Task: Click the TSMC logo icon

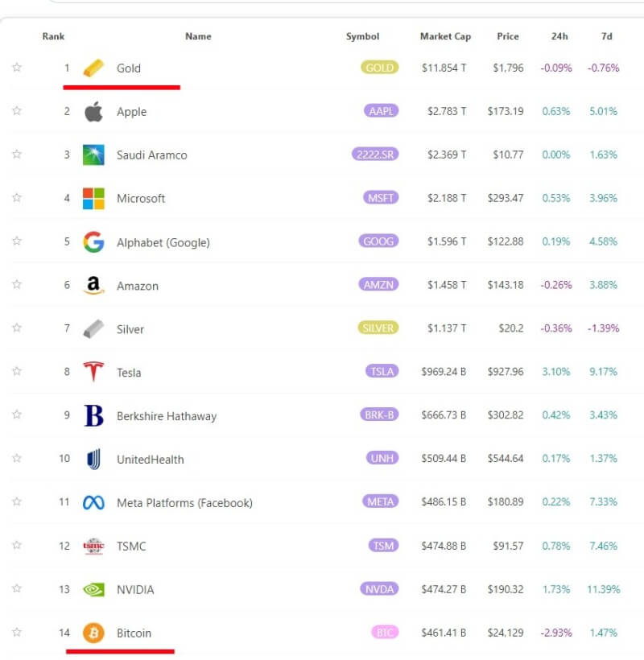Action: click(93, 546)
